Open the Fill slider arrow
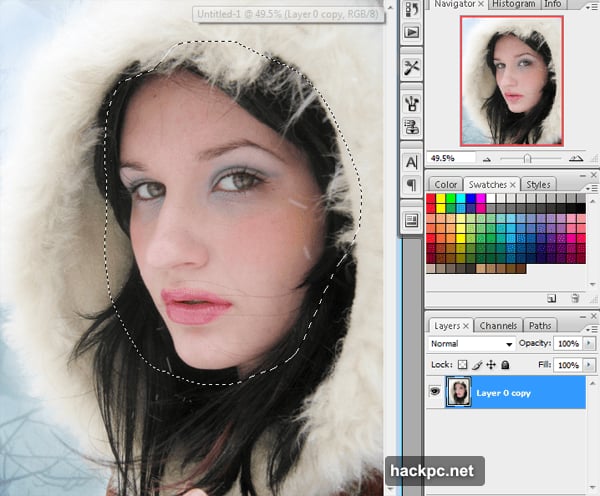Viewport: 600px width, 496px height. pyautogui.click(x=589, y=365)
